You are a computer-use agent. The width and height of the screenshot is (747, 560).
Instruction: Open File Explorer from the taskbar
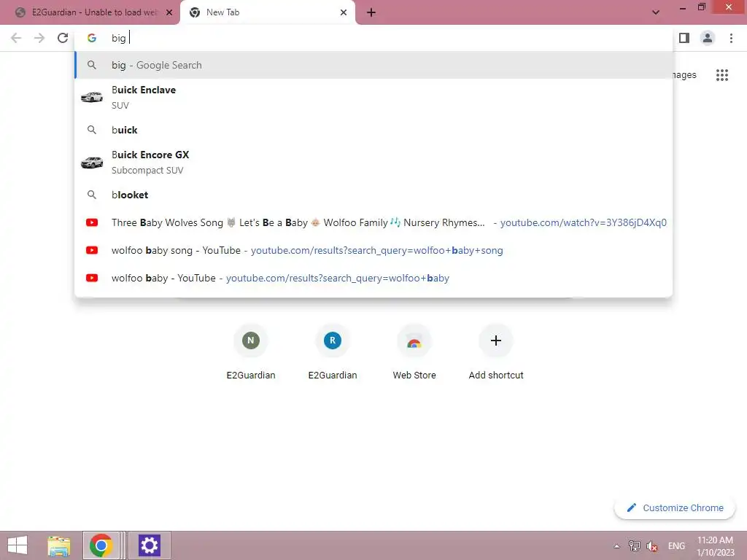(x=58, y=545)
